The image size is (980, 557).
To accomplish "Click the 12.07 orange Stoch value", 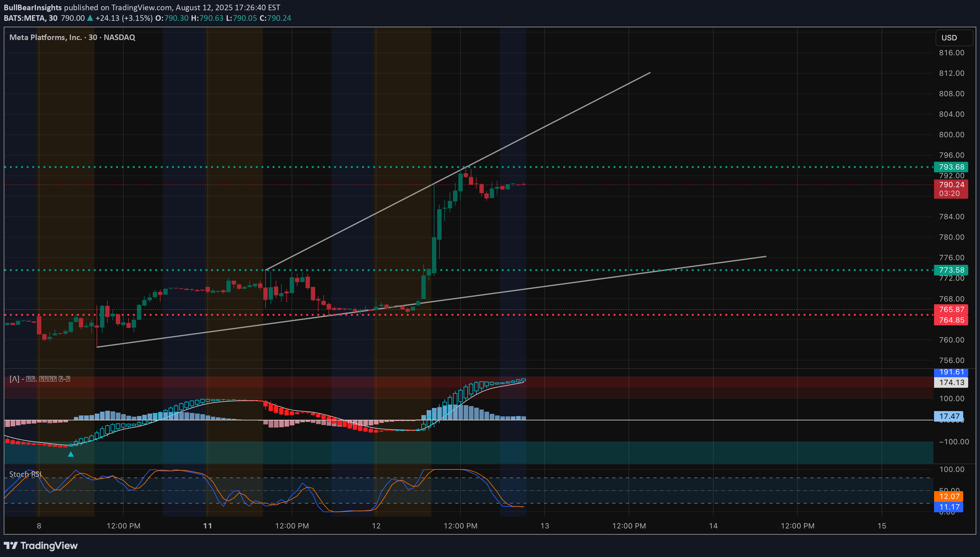I will (x=949, y=496).
